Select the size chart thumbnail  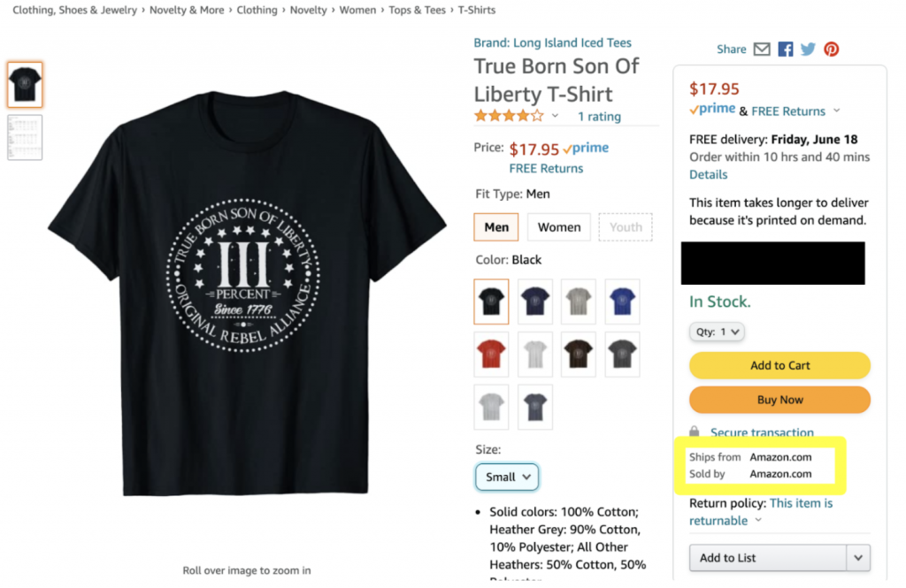coord(25,138)
